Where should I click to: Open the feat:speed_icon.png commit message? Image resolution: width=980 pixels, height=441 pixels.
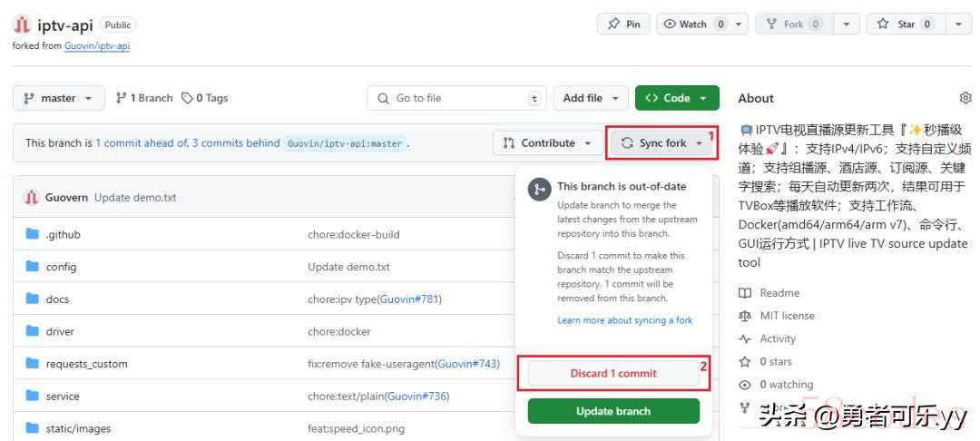click(356, 428)
